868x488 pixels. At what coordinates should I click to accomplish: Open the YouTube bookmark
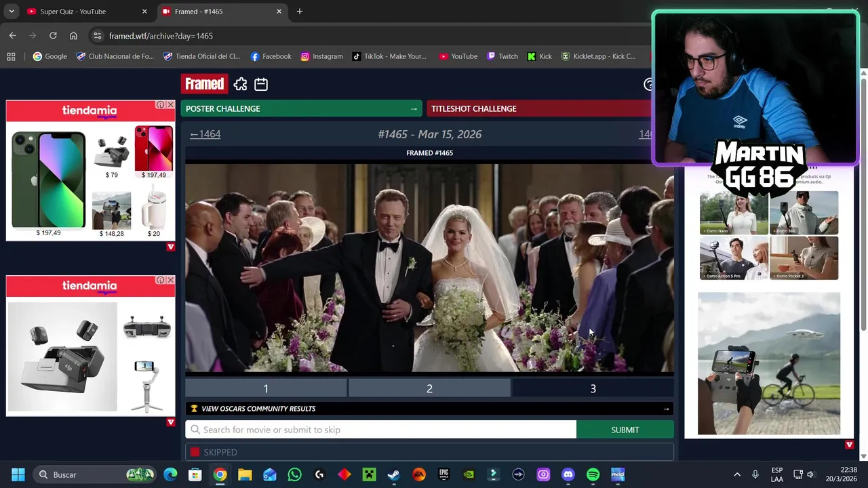point(458,56)
